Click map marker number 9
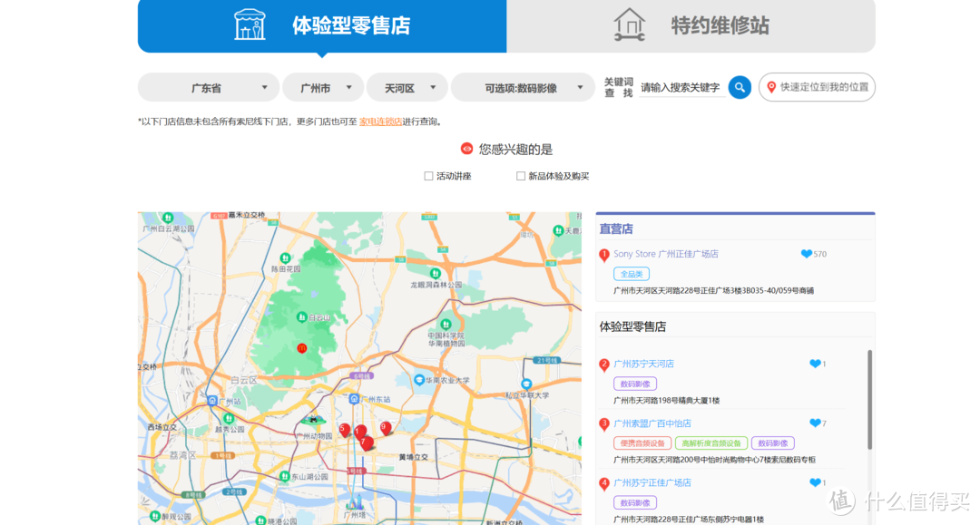The width and height of the screenshot is (980, 525). click(x=386, y=428)
